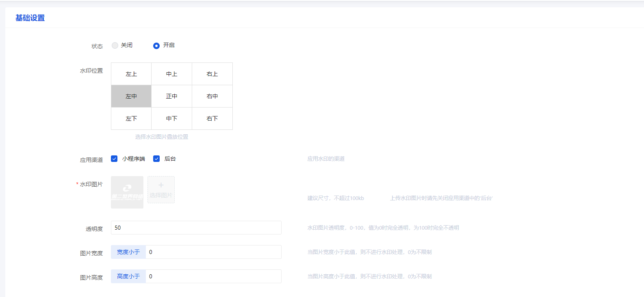644x297 pixels.
Task: Focus the 图片高度 value input
Action: coord(213,276)
